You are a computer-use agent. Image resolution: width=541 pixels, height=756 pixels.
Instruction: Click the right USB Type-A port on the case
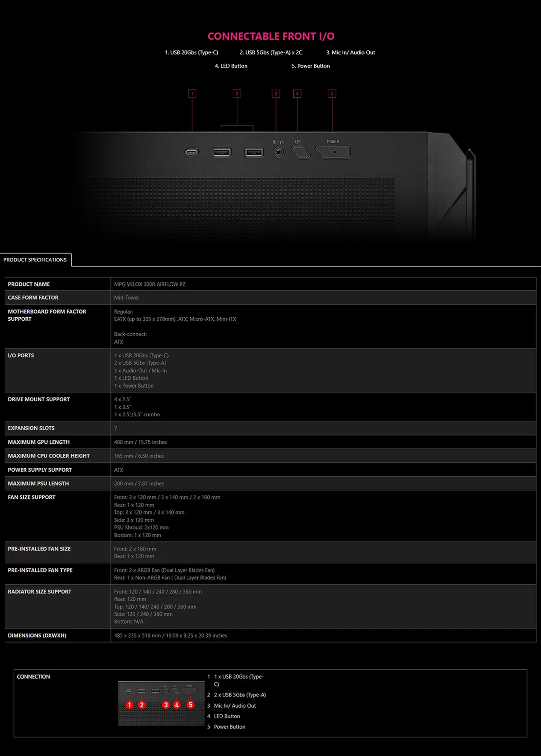tap(254, 152)
